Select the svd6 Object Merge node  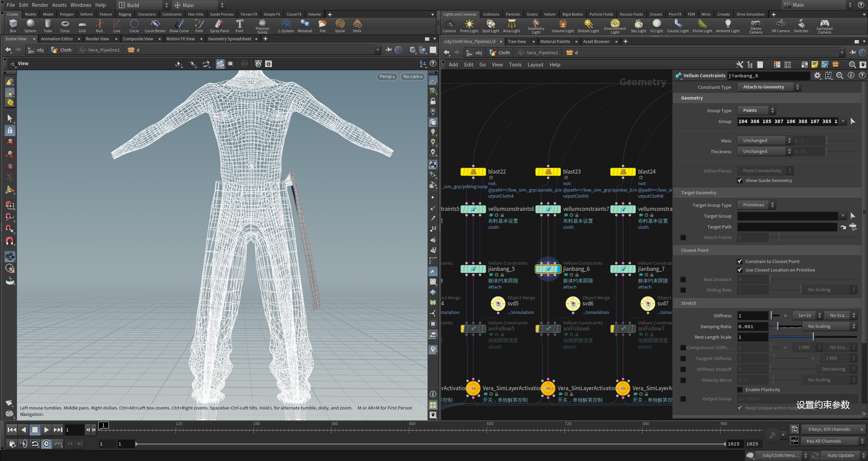573,304
